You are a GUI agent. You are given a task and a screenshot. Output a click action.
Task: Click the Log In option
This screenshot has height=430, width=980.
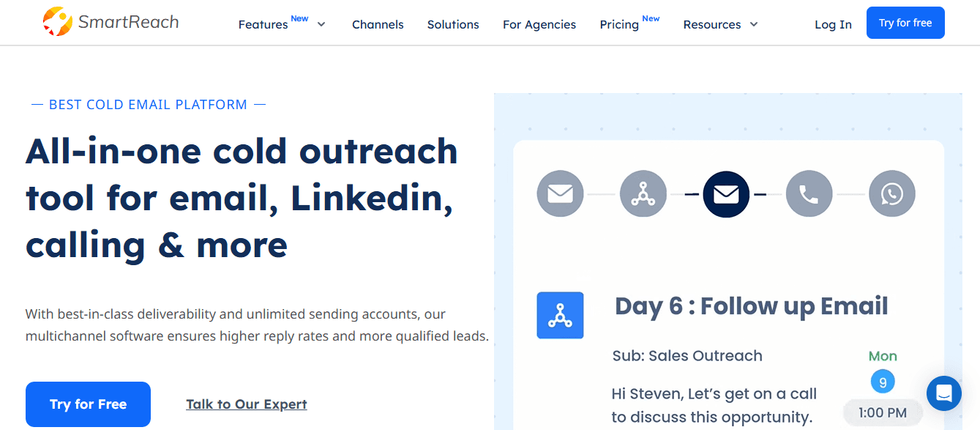833,24
